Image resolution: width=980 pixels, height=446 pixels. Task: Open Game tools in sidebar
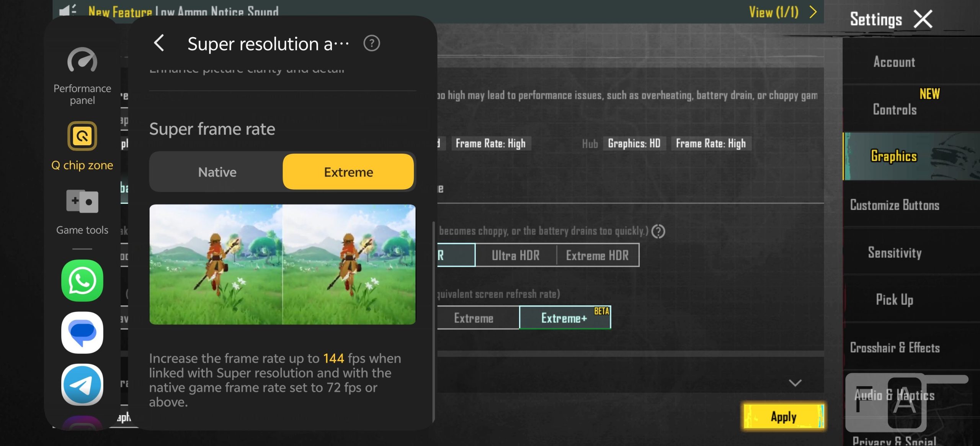(82, 202)
